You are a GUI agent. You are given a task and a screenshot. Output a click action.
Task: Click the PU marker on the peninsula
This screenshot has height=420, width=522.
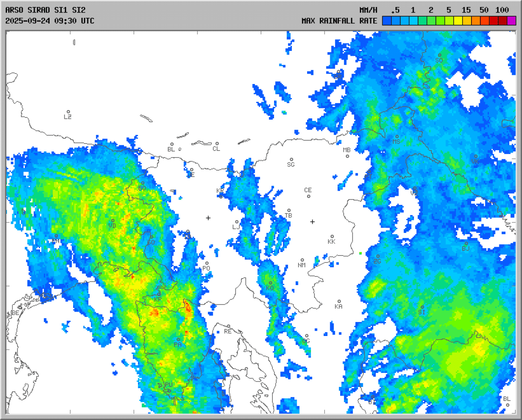pyautogui.click(x=169, y=391)
